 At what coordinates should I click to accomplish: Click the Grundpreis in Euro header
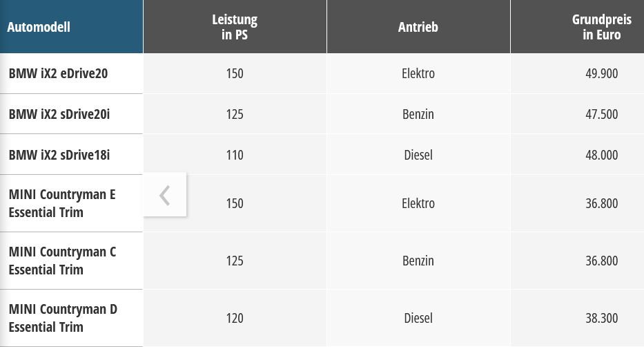(x=596, y=27)
